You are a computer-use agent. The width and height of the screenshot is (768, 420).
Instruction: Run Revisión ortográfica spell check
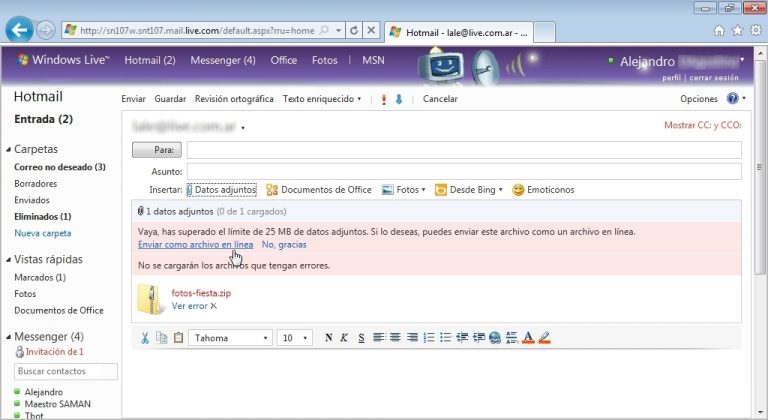click(x=234, y=99)
